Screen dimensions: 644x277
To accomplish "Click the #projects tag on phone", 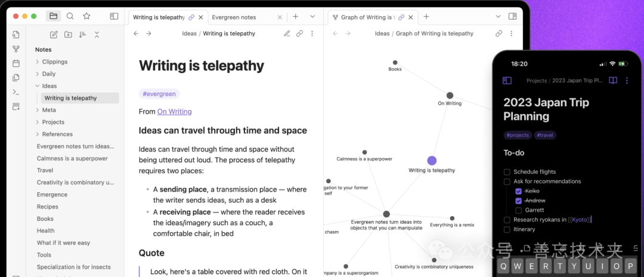I will (x=518, y=135).
